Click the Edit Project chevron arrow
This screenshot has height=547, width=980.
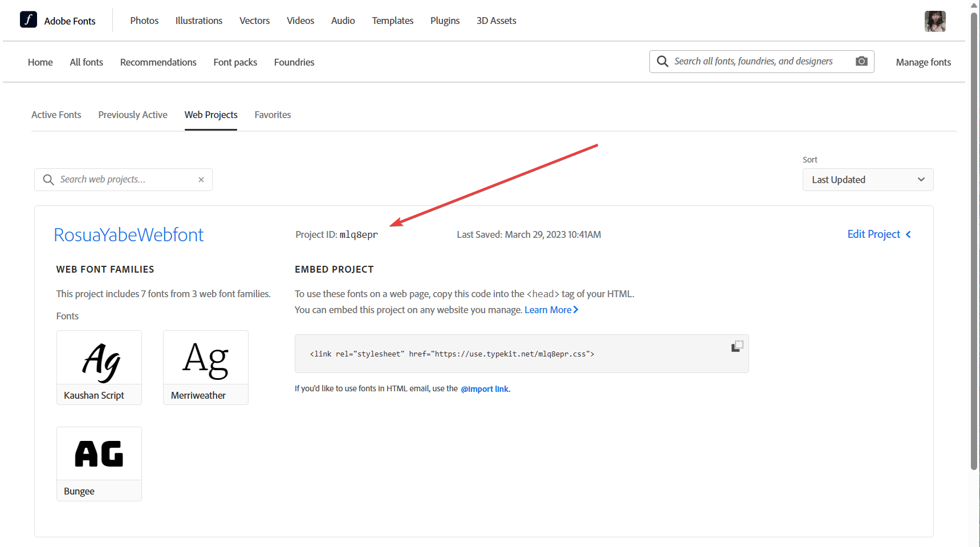908,234
